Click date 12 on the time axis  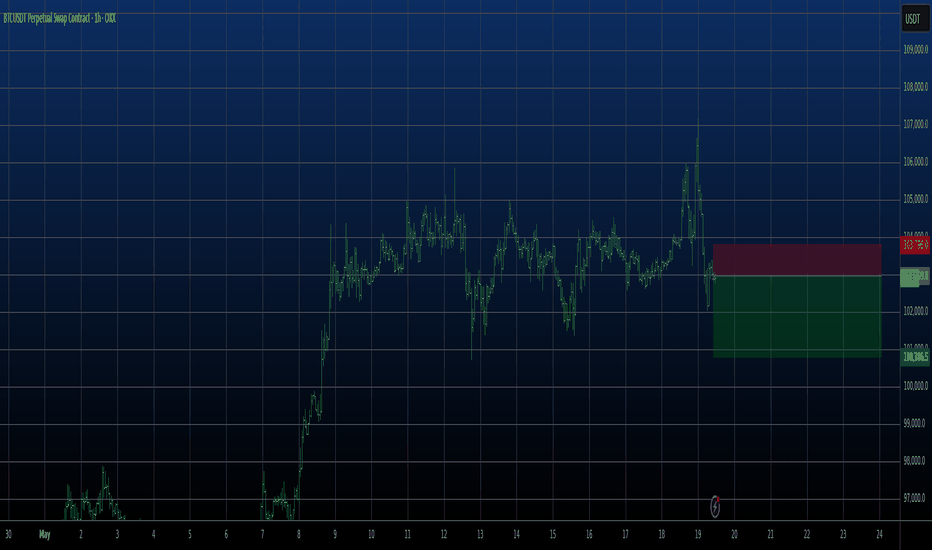pos(443,535)
